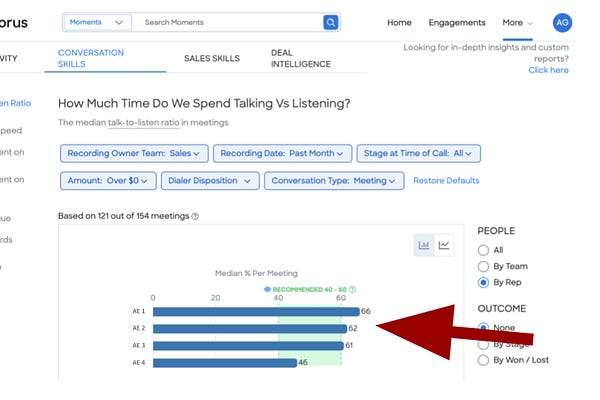Image resolution: width=600 pixels, height=400 pixels.
Task: Open Recording Owner Team: Sales filter
Action: tap(134, 153)
